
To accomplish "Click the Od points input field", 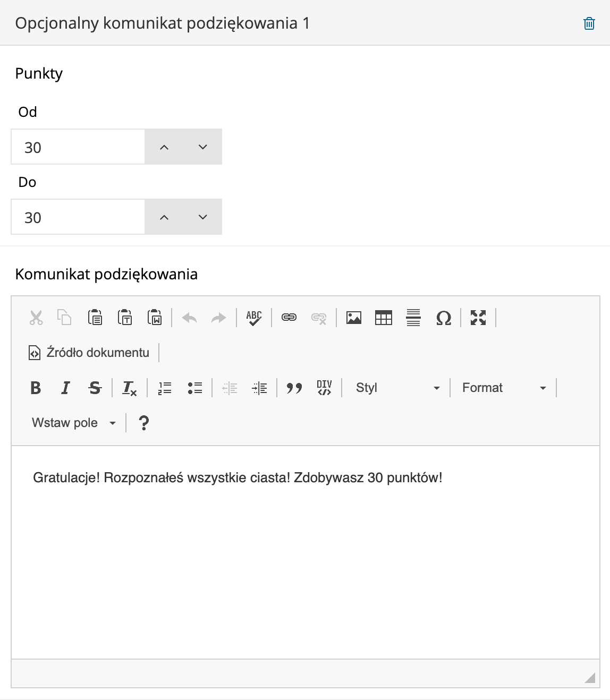I will click(78, 147).
